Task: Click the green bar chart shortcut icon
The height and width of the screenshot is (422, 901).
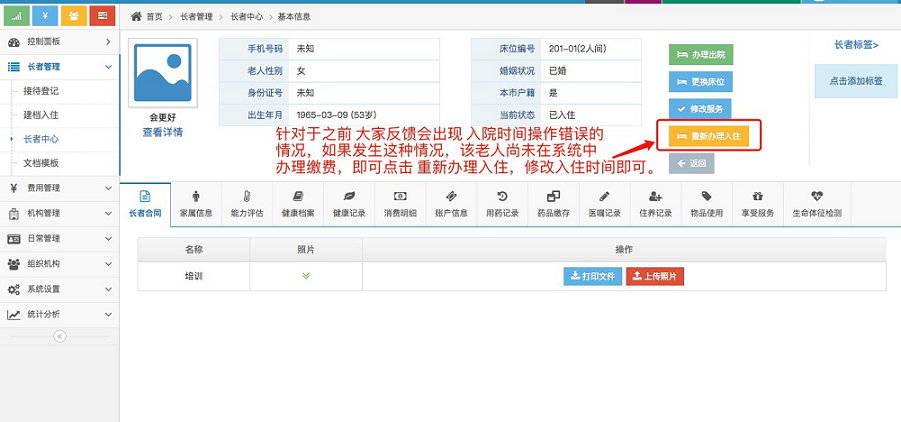Action: (17, 16)
